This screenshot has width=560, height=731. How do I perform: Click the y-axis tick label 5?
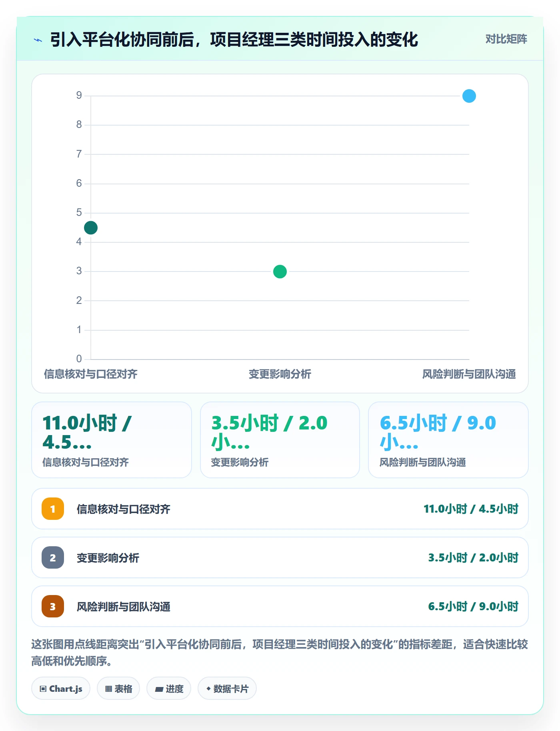click(79, 212)
